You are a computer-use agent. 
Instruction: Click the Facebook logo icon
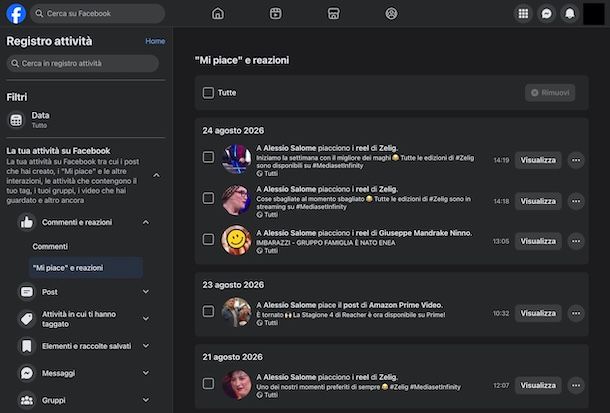pyautogui.click(x=16, y=14)
